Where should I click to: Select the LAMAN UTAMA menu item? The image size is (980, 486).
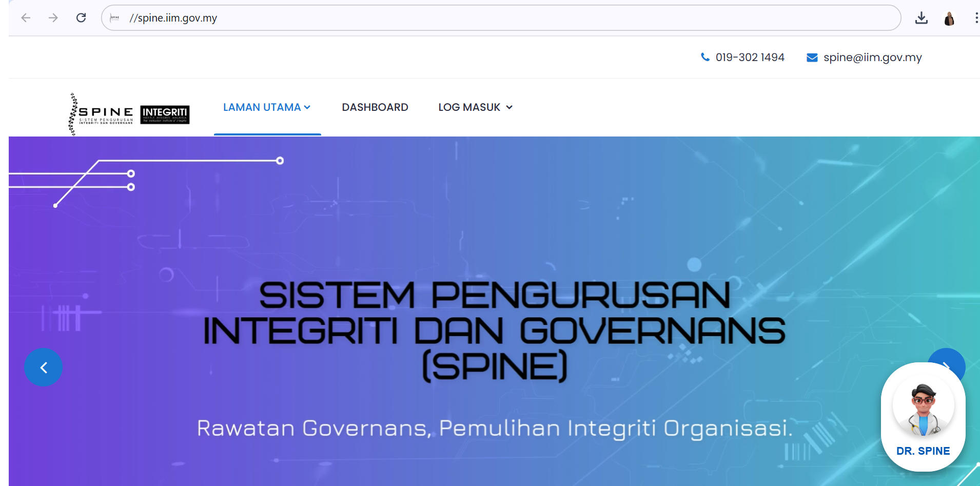click(x=262, y=107)
